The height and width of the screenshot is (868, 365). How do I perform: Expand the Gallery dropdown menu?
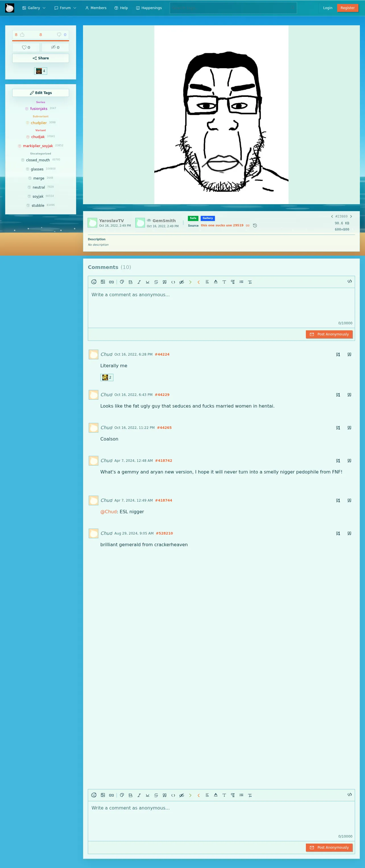[34, 8]
